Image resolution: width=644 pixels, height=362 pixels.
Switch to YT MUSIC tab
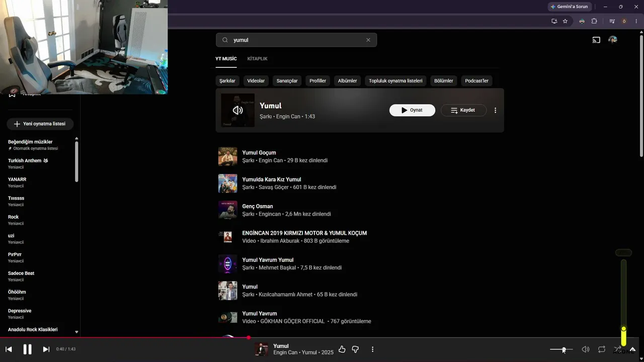(226, 59)
